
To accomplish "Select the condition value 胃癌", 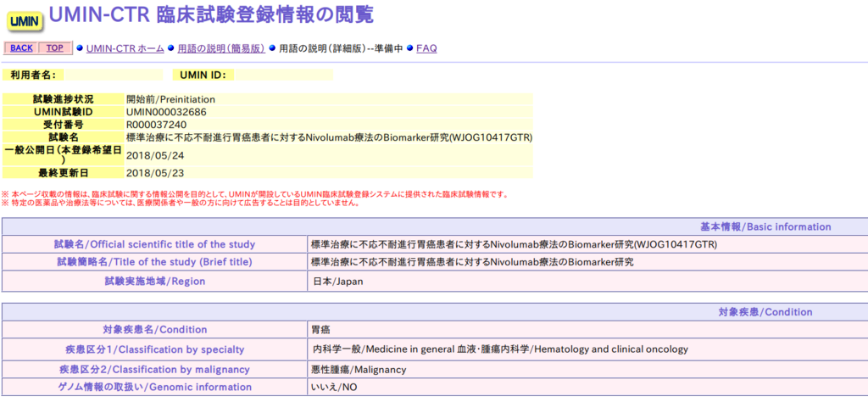I will tap(320, 330).
